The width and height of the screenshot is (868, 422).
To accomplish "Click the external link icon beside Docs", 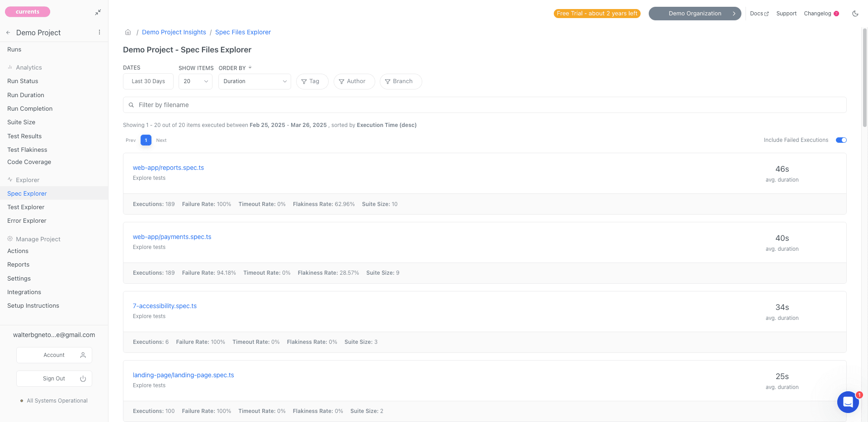I will [x=766, y=14].
